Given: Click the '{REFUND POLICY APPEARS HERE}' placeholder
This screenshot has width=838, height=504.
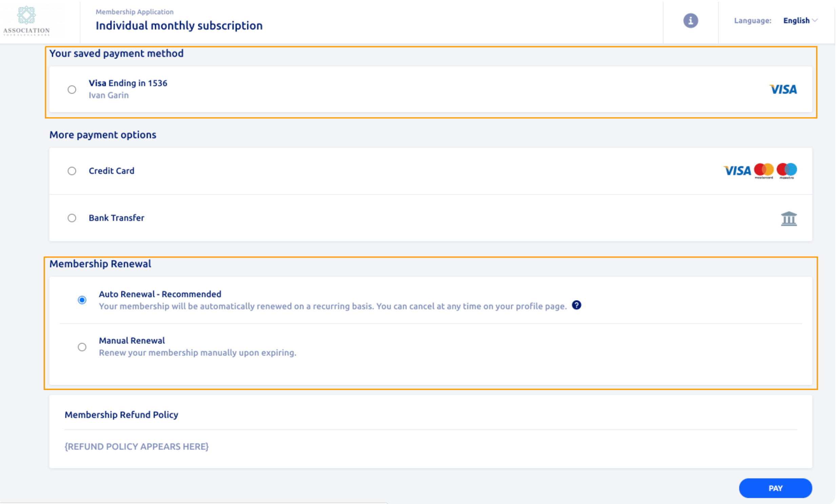Looking at the screenshot, I should [136, 447].
